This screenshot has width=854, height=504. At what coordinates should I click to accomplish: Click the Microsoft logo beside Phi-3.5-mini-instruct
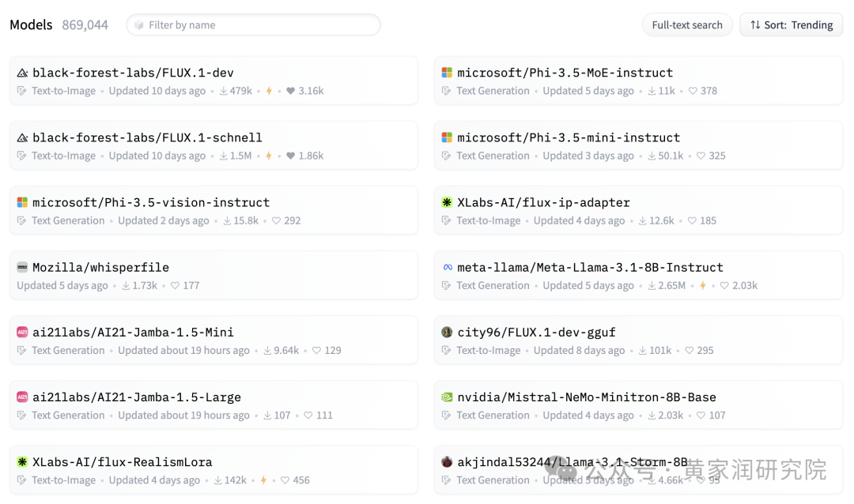point(447,137)
